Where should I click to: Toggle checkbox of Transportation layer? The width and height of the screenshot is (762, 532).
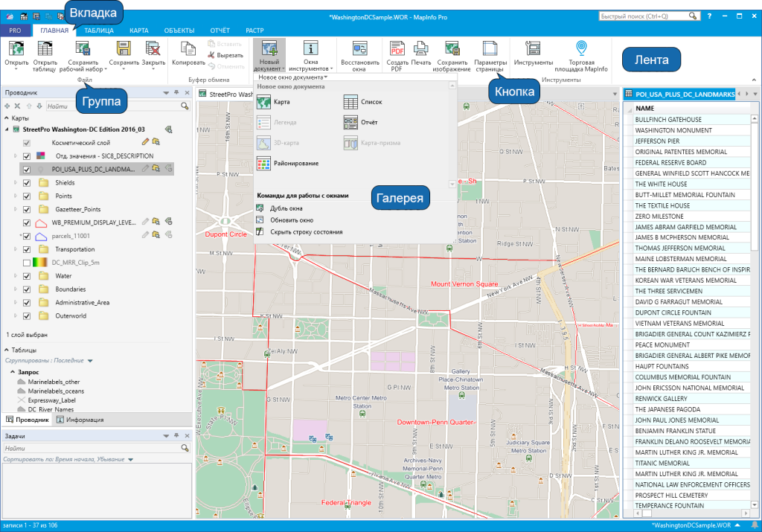pyautogui.click(x=27, y=249)
